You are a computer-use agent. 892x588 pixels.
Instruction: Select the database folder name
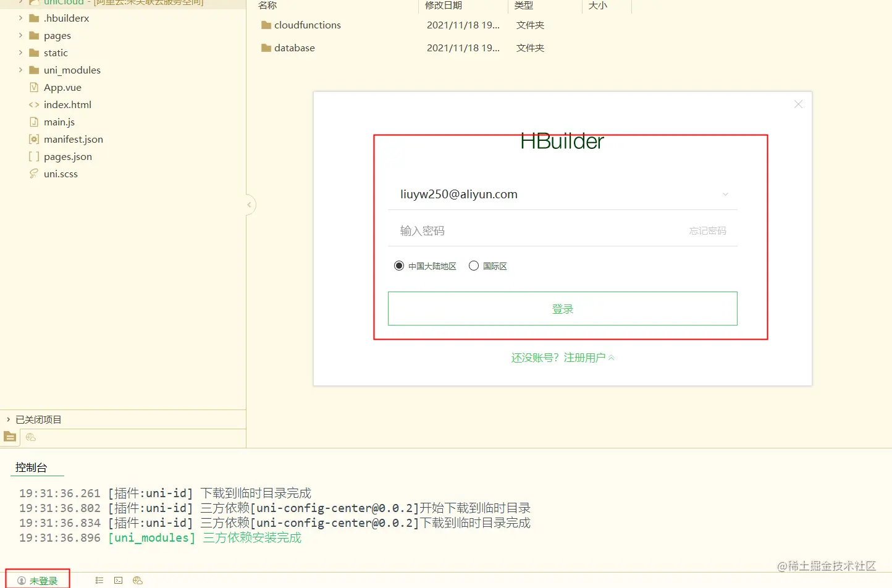tap(295, 48)
